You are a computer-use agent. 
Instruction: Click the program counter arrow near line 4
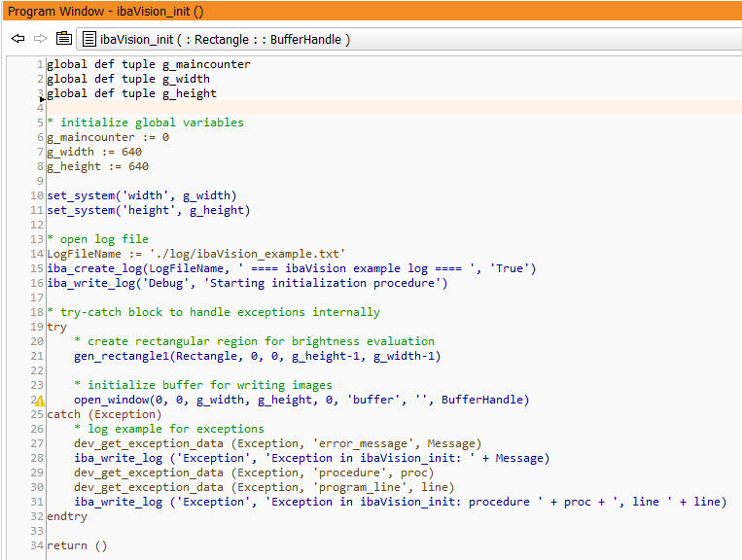42,98
